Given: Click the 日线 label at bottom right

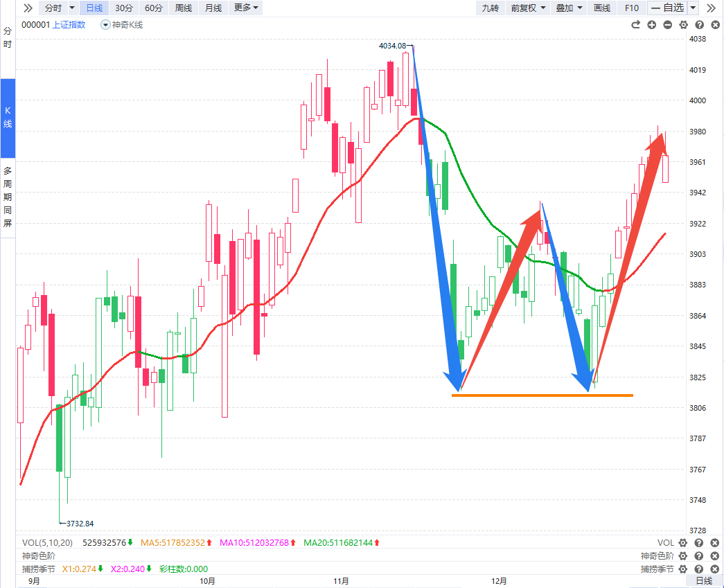Looking at the screenshot, I should pos(704,580).
